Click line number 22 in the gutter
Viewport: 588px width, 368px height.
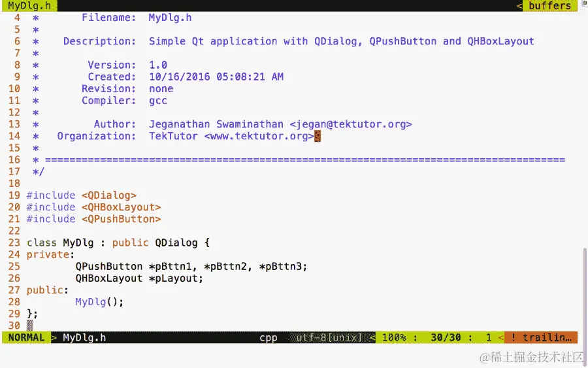click(x=14, y=231)
